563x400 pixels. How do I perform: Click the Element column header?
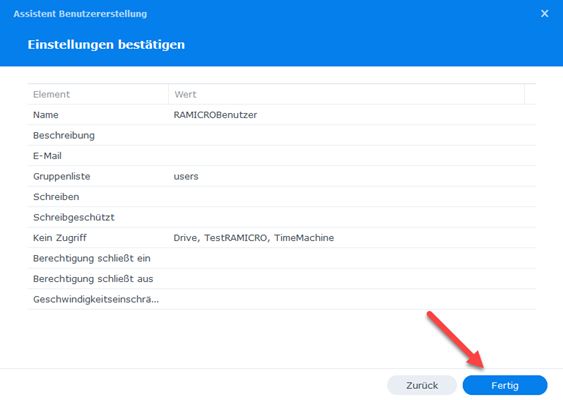click(98, 94)
